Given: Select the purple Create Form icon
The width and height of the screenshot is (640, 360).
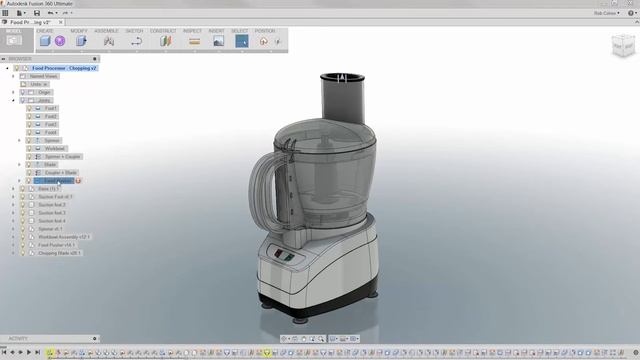Looking at the screenshot, I should click(60, 41).
